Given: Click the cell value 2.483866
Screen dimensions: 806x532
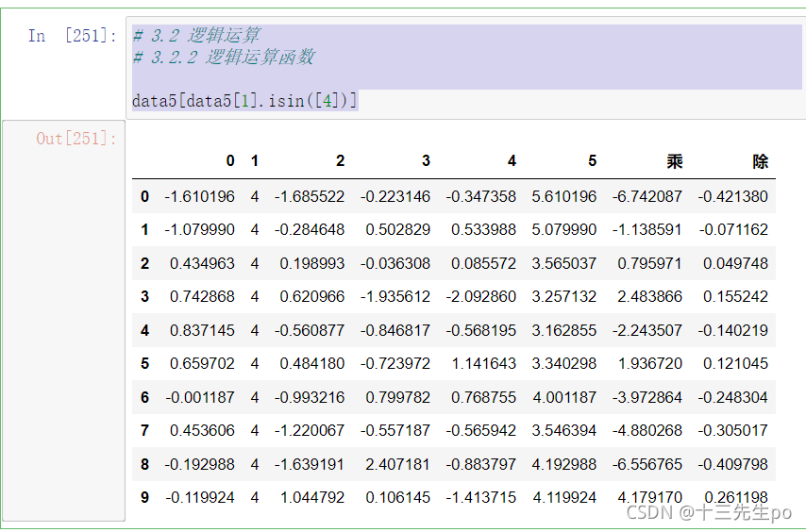Looking at the screenshot, I should [x=649, y=296].
